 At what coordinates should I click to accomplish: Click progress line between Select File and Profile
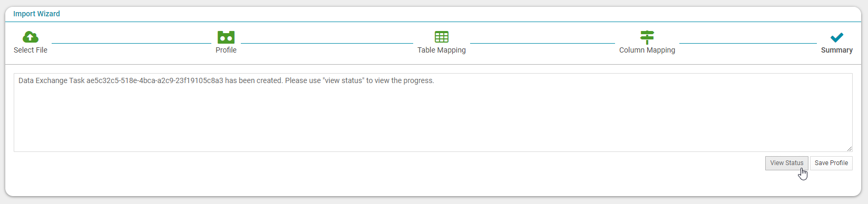point(131,43)
